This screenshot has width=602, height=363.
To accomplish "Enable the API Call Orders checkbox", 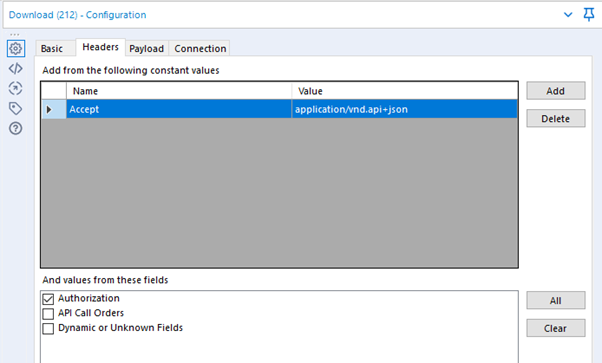I will pyautogui.click(x=48, y=314).
